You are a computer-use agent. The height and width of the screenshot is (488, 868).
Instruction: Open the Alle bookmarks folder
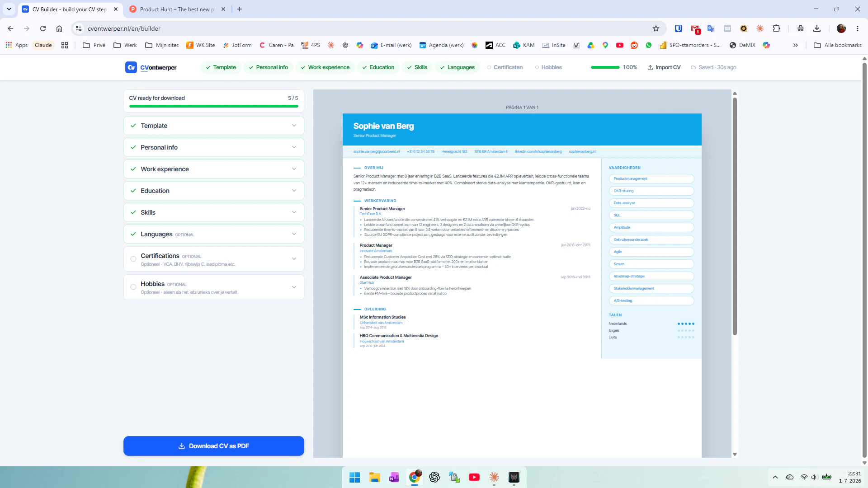point(838,45)
